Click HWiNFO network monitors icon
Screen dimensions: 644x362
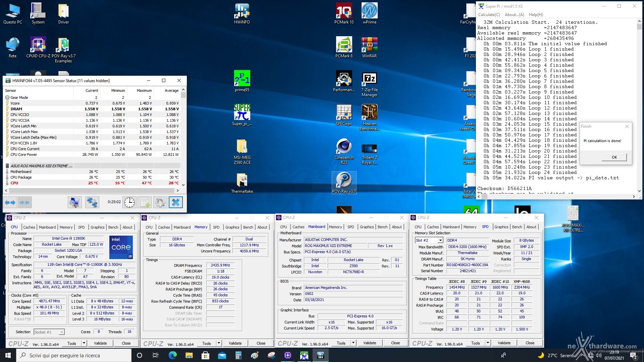[x=92, y=202]
